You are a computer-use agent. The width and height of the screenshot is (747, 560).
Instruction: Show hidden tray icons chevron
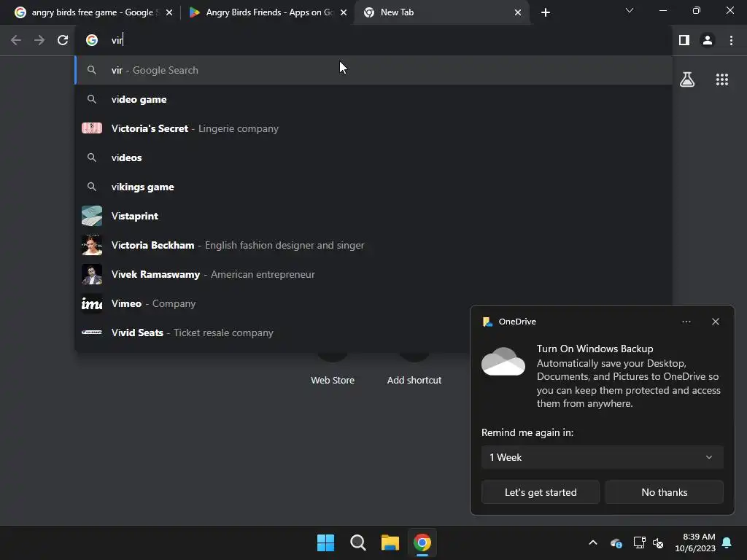pos(592,542)
